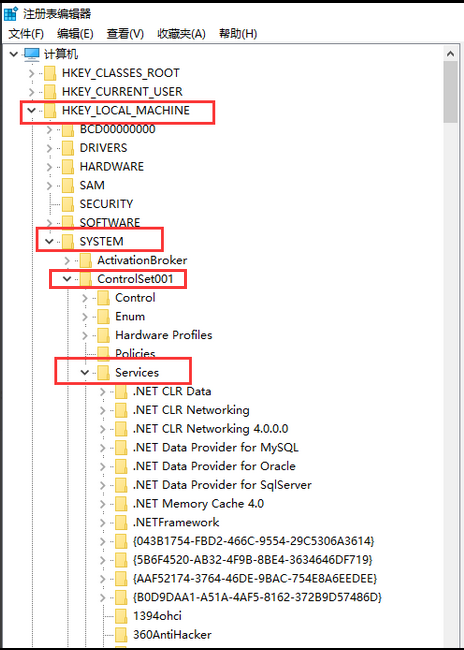This screenshot has height=650, width=464.
Task: Expand the .NETFramework key
Action: (103, 522)
